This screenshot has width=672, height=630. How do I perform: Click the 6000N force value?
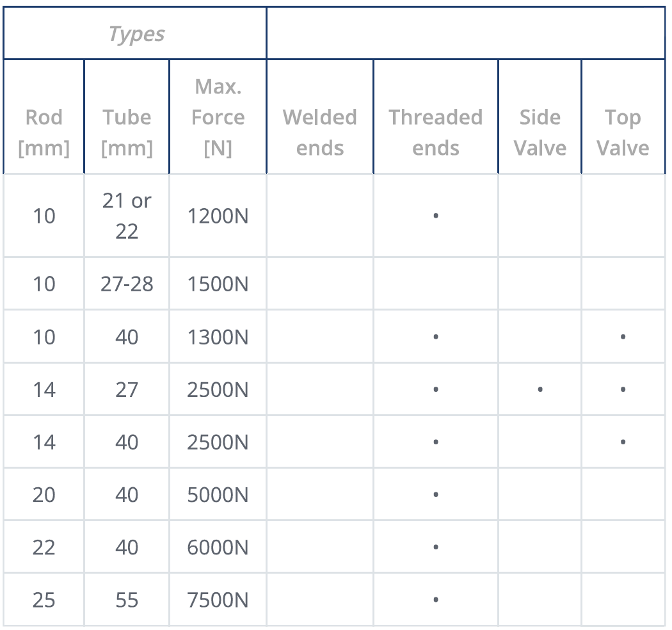[x=218, y=547]
